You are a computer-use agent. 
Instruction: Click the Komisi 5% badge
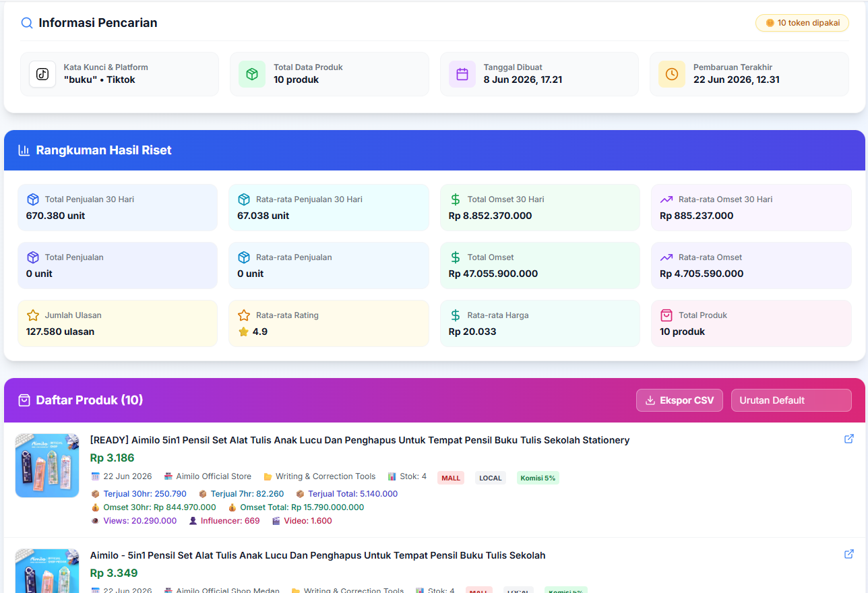[x=538, y=478]
